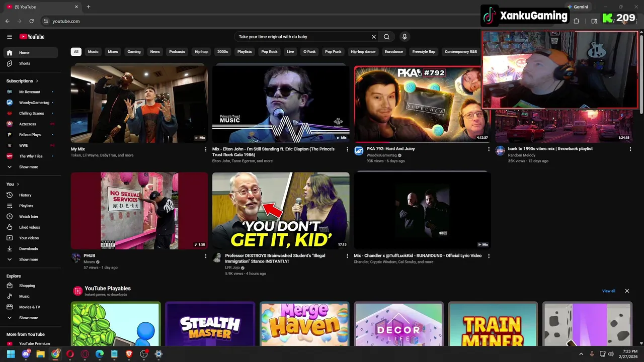Start voice search with the microphone icon
The width and height of the screenshot is (644, 362).
pyautogui.click(x=404, y=37)
